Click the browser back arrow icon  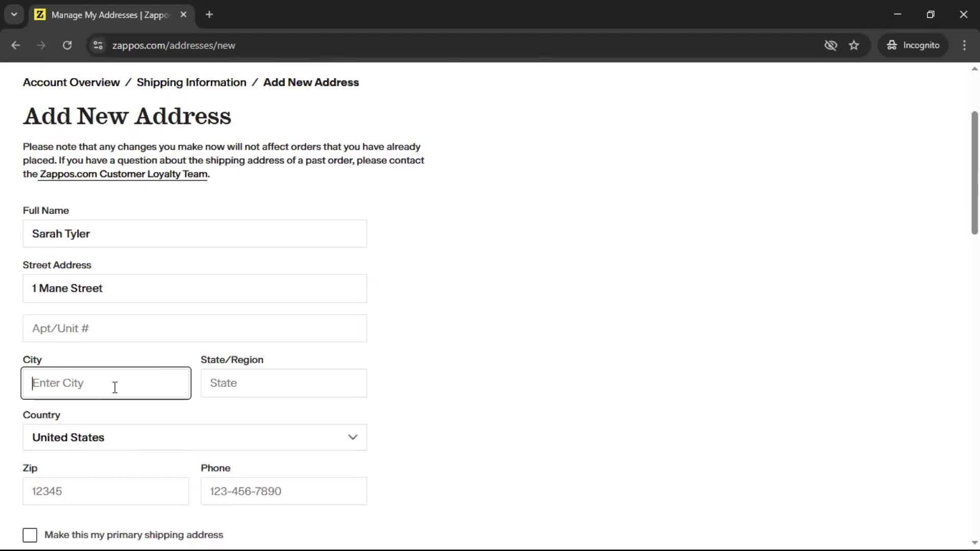[x=16, y=45]
